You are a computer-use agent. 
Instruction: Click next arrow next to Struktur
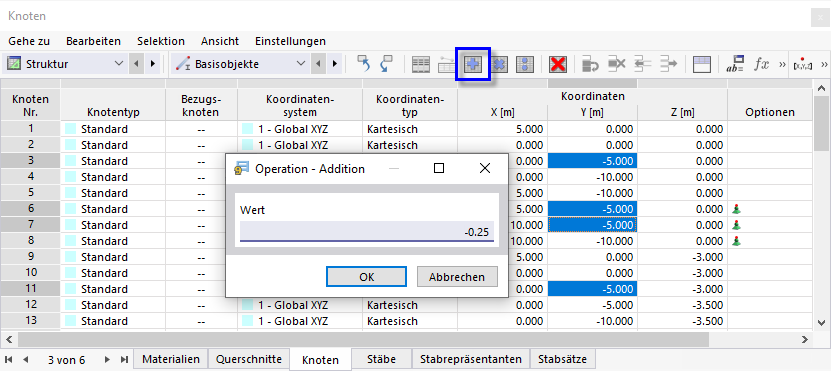153,64
